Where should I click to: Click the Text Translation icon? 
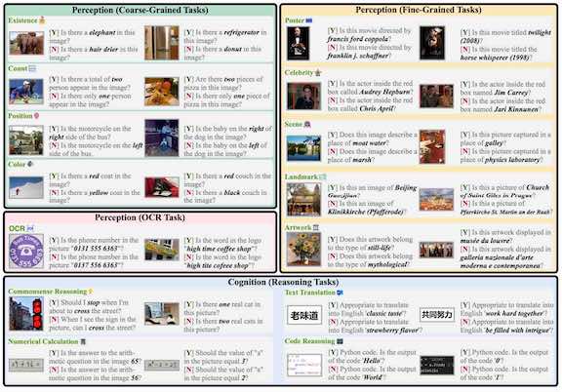(x=340, y=293)
